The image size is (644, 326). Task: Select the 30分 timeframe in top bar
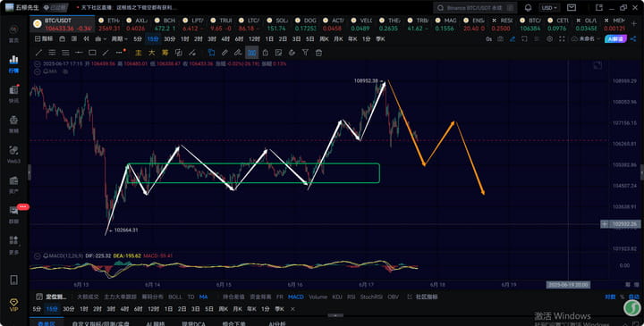169,39
